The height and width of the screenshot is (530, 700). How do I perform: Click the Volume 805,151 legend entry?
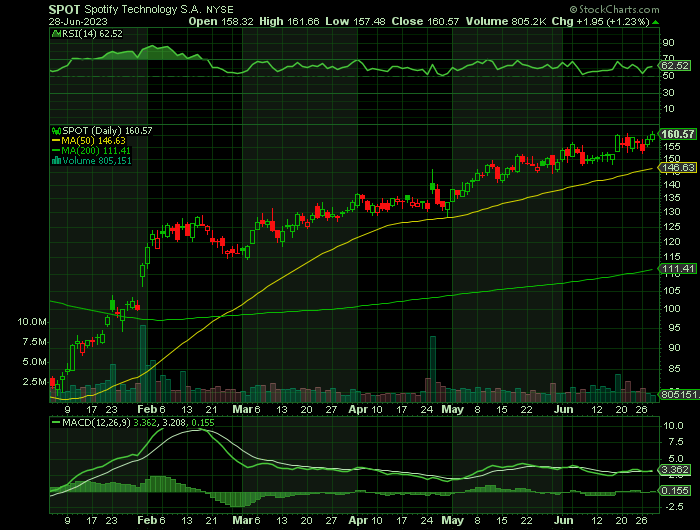(x=97, y=161)
